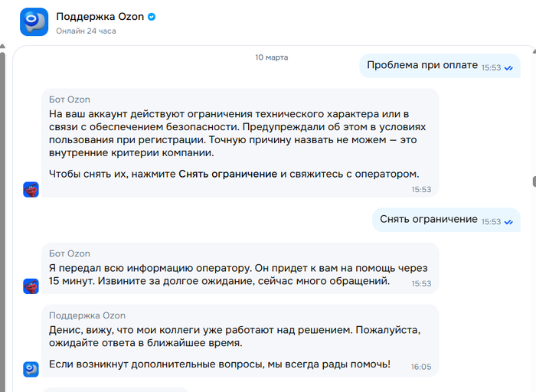Click the blue verified badge beside Поддержка Ozon

click(152, 16)
